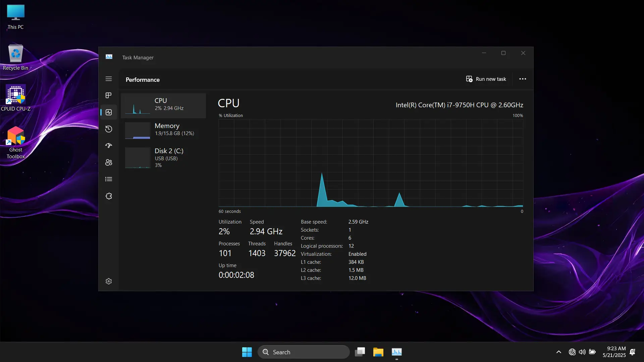The image size is (644, 362).
Task: Open Task Manager settings gear
Action: pyautogui.click(x=109, y=281)
